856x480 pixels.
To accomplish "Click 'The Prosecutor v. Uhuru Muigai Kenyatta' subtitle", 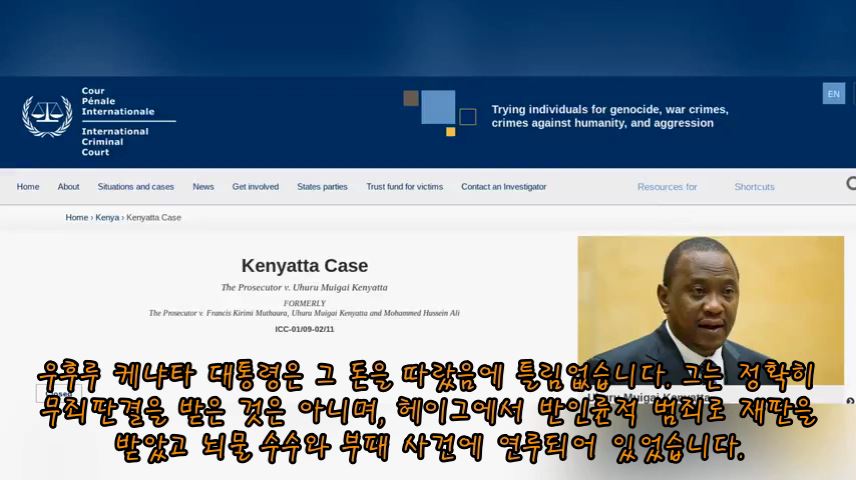I will coord(304,287).
